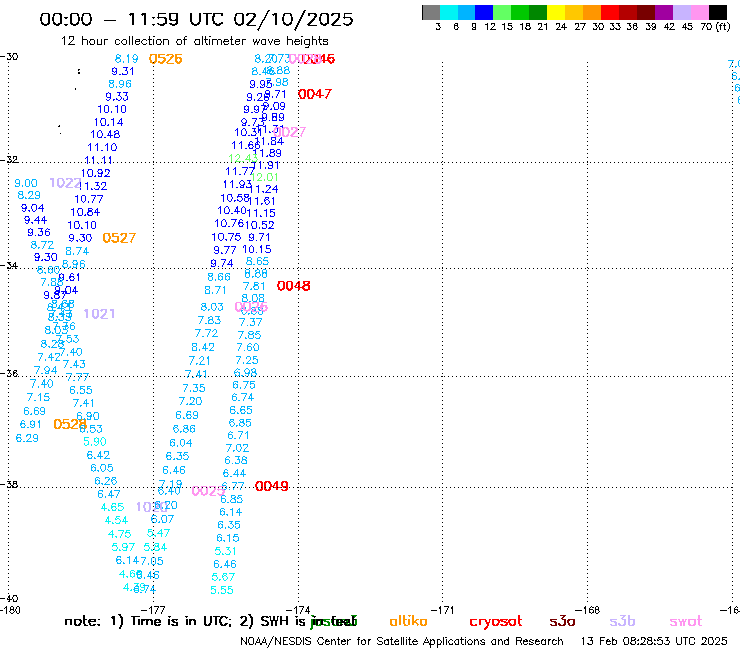Click the yellow 24 ft legend swatch
Screen dimensions: 740x650
click(556, 12)
